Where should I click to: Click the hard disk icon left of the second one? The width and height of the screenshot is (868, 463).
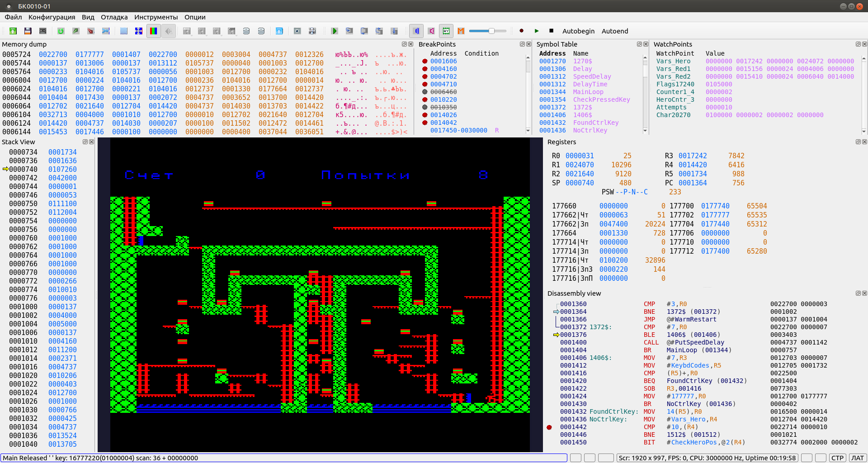(246, 31)
